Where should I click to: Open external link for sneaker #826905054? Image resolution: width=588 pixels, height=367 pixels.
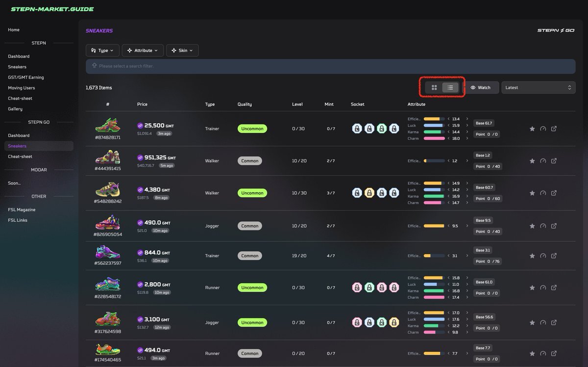[x=554, y=226]
